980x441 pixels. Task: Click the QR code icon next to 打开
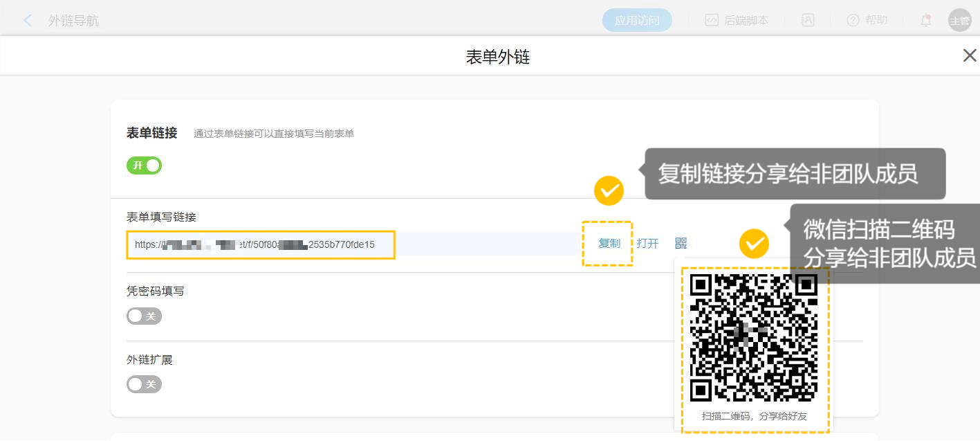pos(681,244)
